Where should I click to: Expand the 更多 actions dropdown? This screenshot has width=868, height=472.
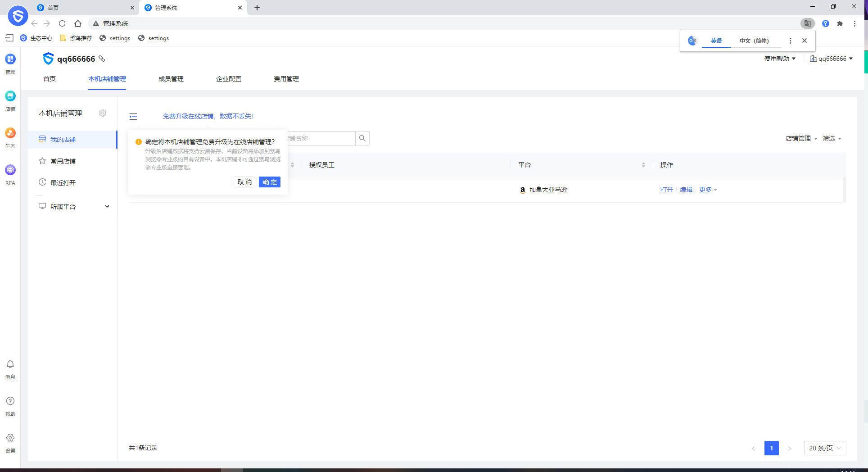708,190
